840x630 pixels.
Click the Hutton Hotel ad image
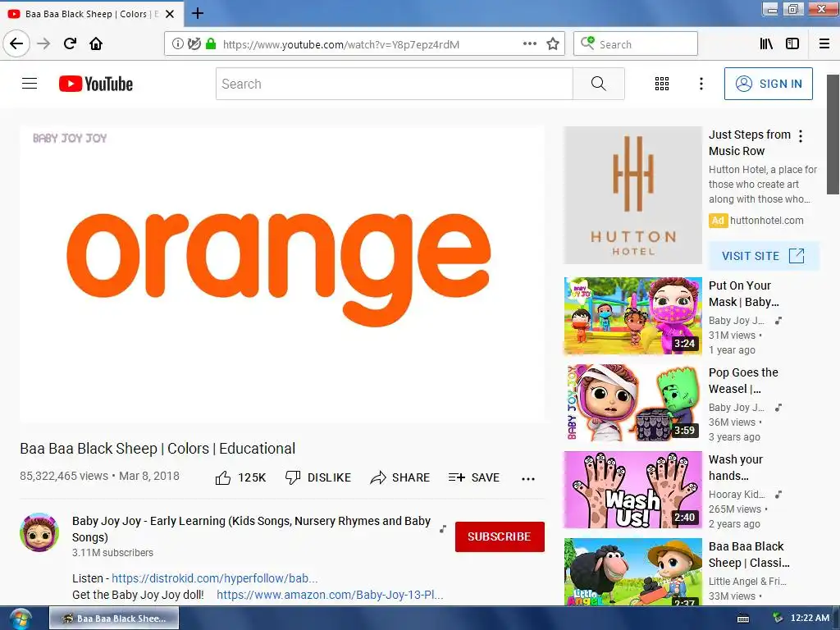pyautogui.click(x=632, y=195)
